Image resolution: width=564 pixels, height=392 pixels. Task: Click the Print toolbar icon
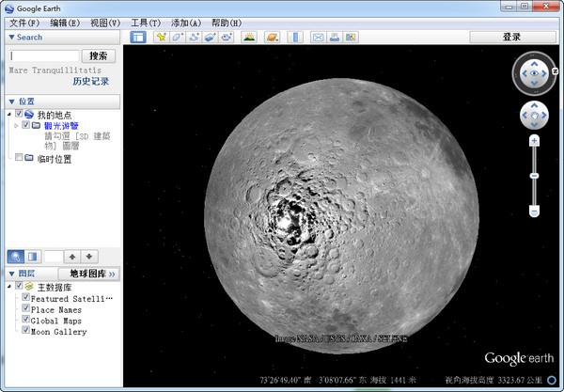coord(334,37)
